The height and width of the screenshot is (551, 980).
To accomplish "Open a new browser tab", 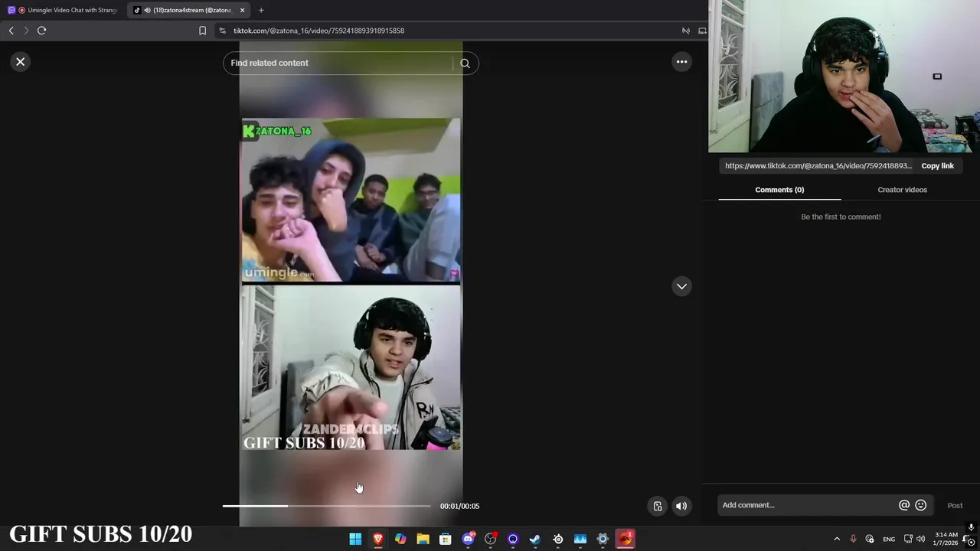I will click(x=261, y=10).
